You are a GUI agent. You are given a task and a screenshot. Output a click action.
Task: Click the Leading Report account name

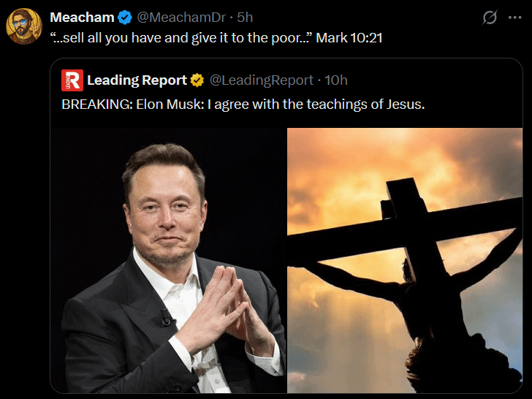(137, 80)
